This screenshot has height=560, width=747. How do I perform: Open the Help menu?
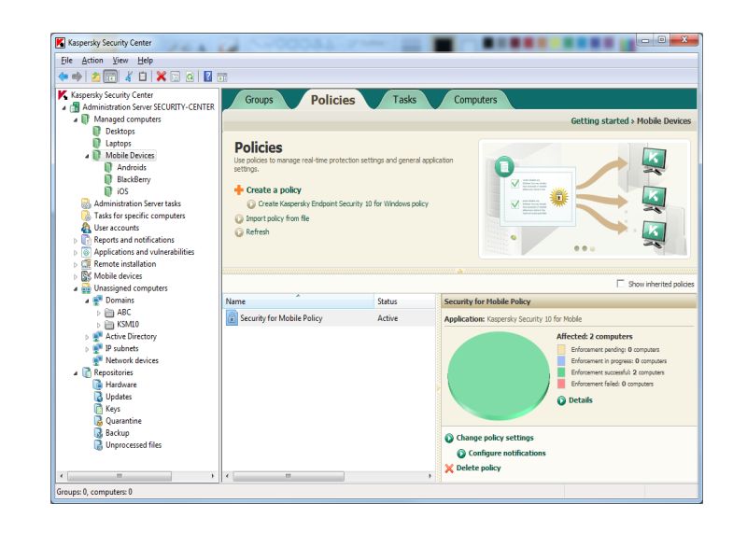(x=146, y=61)
